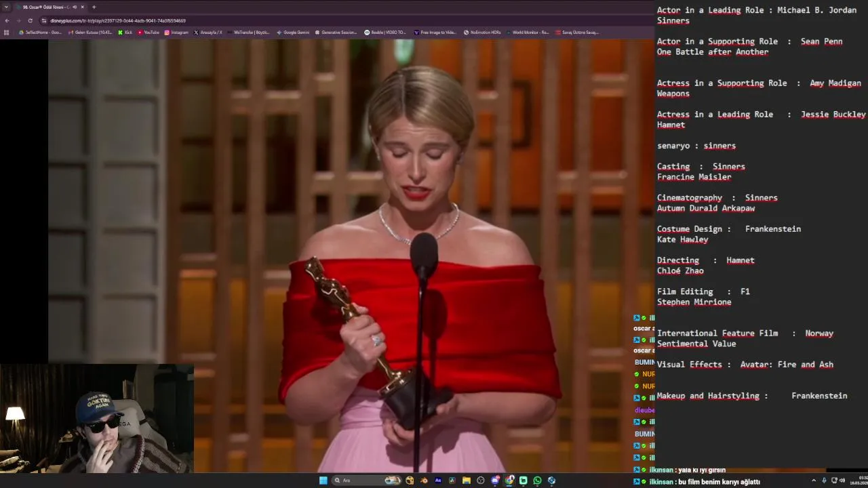Viewport: 868px width, 488px height.
Task: Launch After Effects from the taskbar
Action: 438,481
